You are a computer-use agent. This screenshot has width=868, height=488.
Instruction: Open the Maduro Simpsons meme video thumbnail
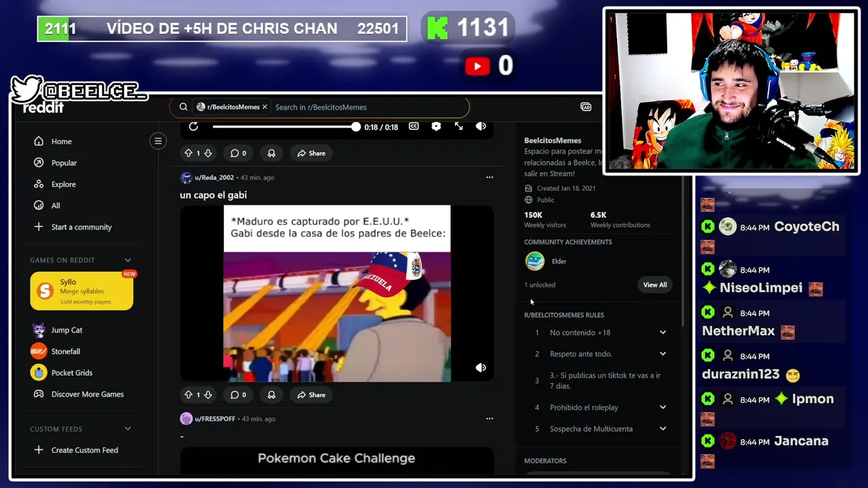click(337, 293)
